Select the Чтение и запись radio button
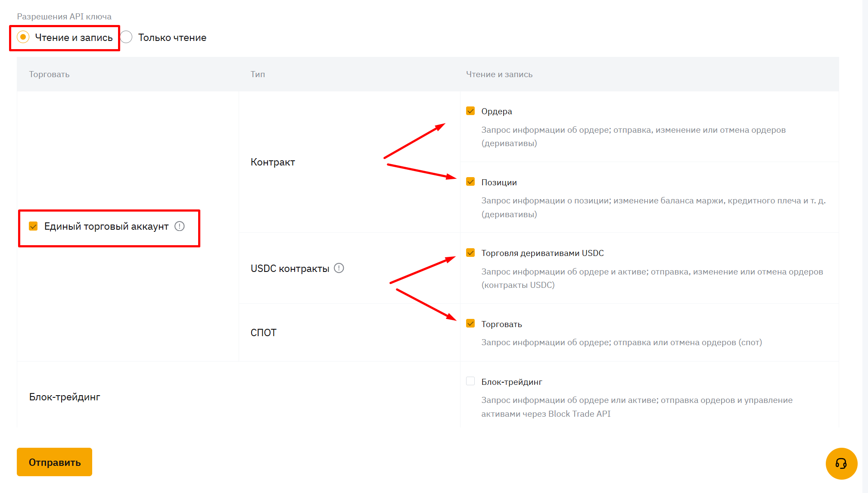The image size is (868, 493). point(23,37)
